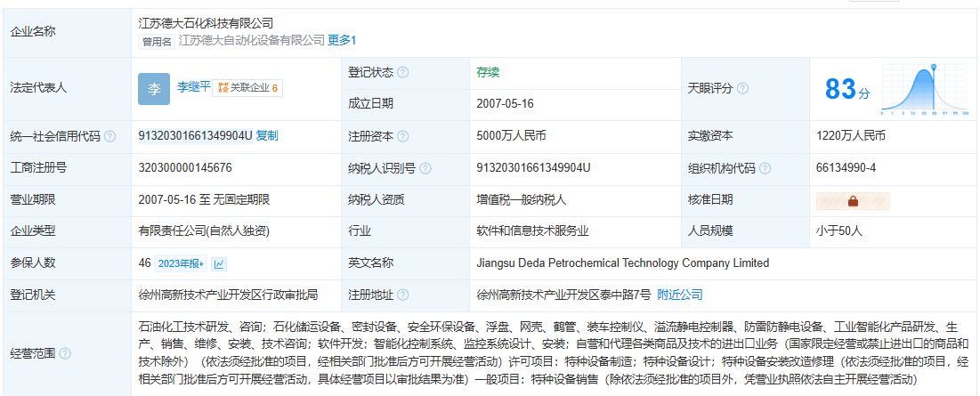Select company type 有限责任公司(自然人独资)
This screenshot has height=396, width=980.
(x=204, y=231)
